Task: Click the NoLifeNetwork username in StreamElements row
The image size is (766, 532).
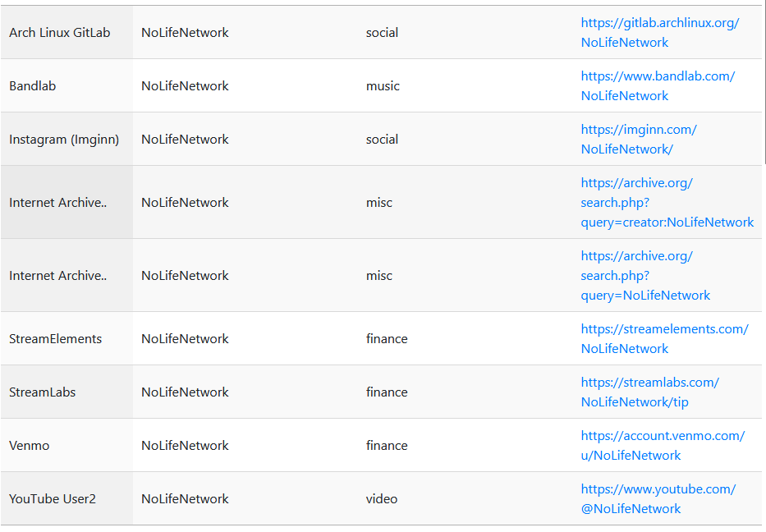Action: pyautogui.click(x=185, y=339)
